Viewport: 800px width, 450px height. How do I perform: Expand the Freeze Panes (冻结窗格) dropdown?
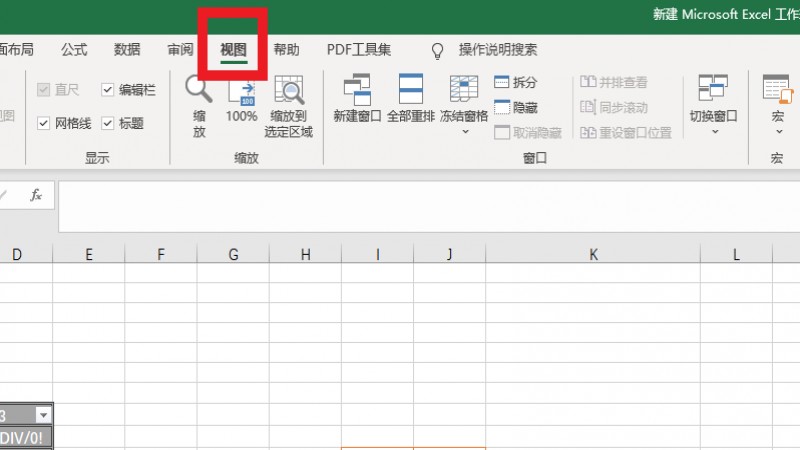point(464,131)
